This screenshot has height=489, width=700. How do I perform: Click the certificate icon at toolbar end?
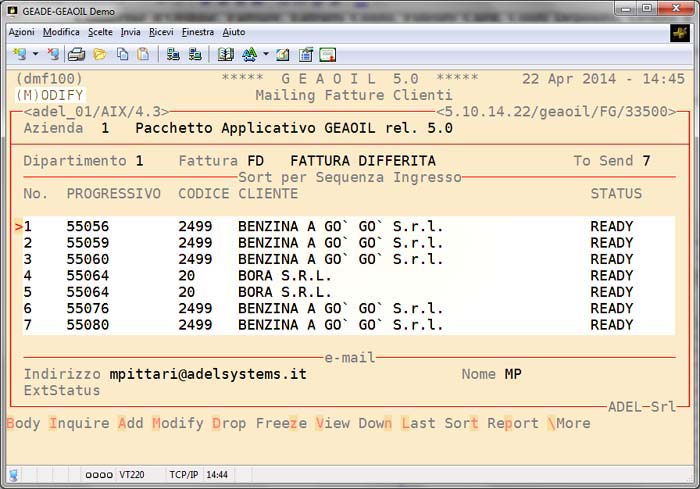pos(327,54)
